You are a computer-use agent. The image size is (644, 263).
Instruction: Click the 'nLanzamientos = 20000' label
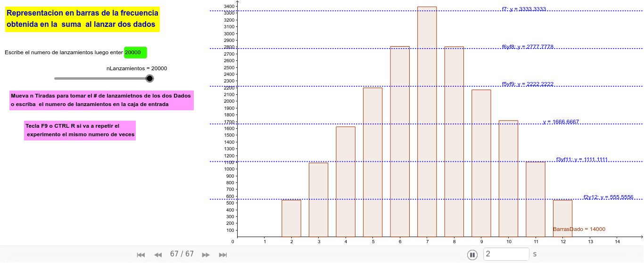(x=137, y=68)
